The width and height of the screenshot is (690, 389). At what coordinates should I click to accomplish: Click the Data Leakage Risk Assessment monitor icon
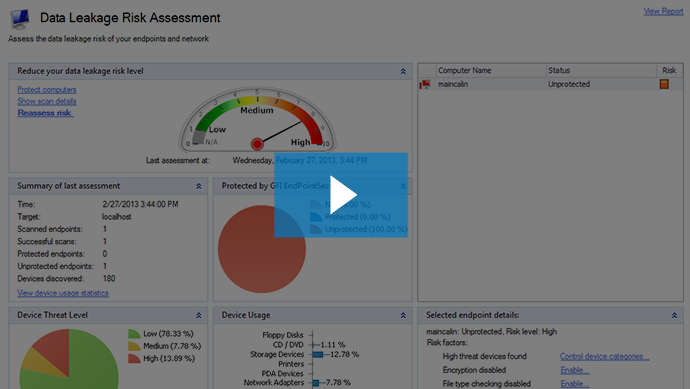(x=20, y=18)
